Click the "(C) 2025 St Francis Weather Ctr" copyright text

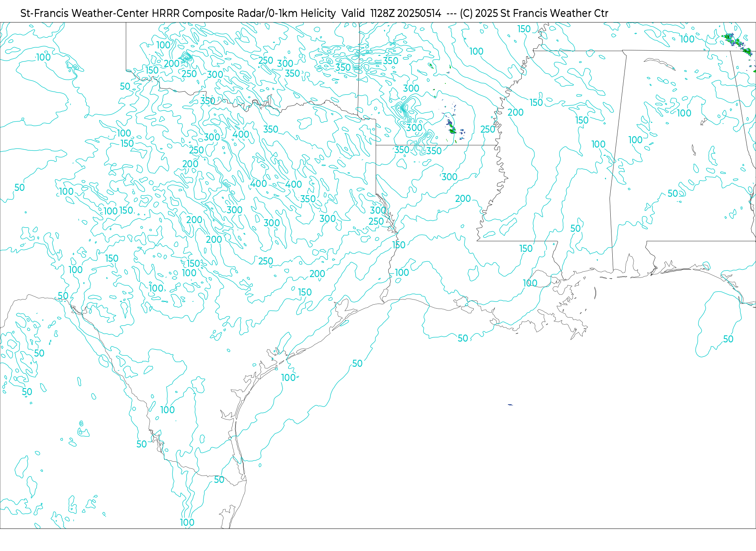coord(534,13)
